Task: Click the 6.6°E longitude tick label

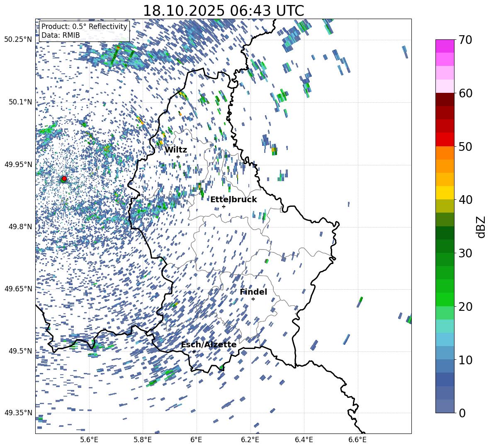Action: click(357, 440)
